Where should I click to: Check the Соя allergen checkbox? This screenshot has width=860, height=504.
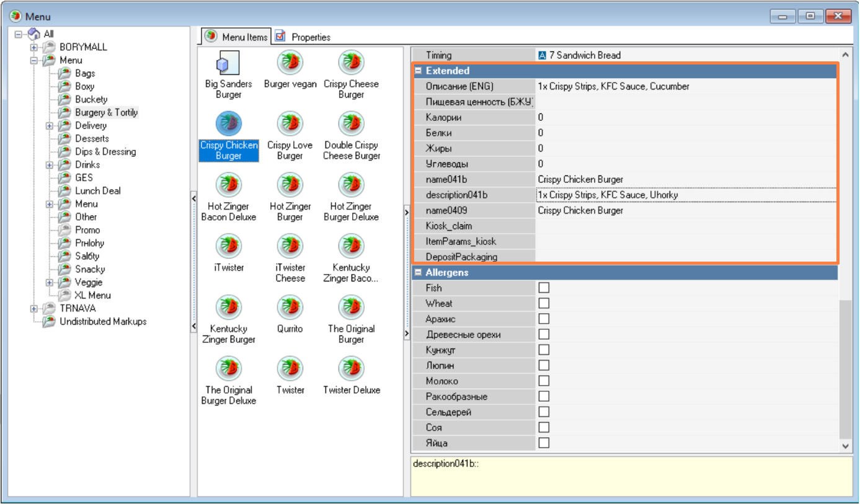(544, 427)
